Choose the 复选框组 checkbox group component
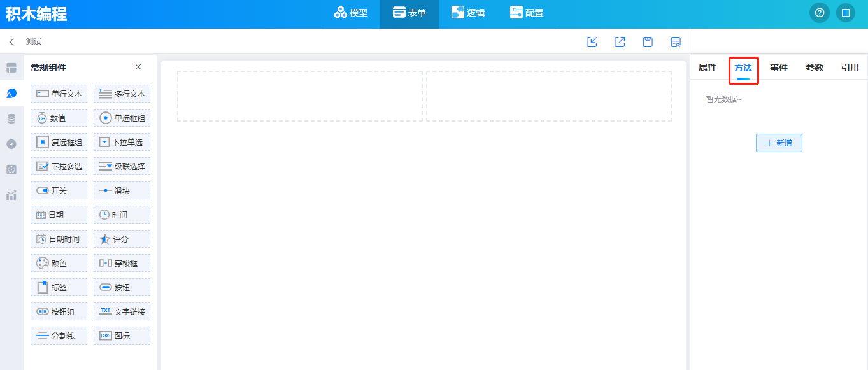 59,142
